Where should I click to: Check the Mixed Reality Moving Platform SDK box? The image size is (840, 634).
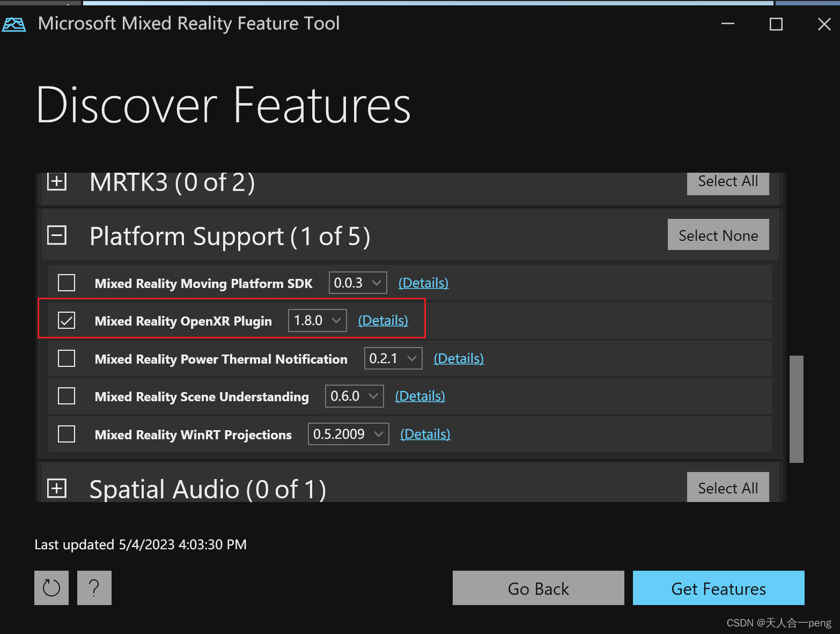[67, 283]
